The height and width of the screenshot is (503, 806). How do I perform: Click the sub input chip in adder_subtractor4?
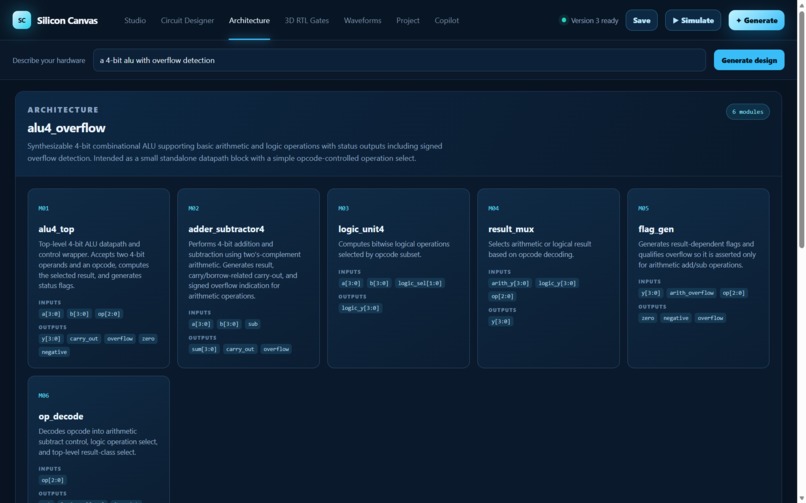253,324
